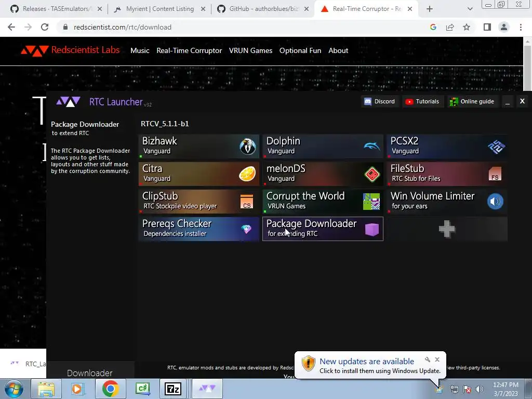Click the melonDS red diamond icon
Screen dimensions: 532x399
[x=372, y=175]
